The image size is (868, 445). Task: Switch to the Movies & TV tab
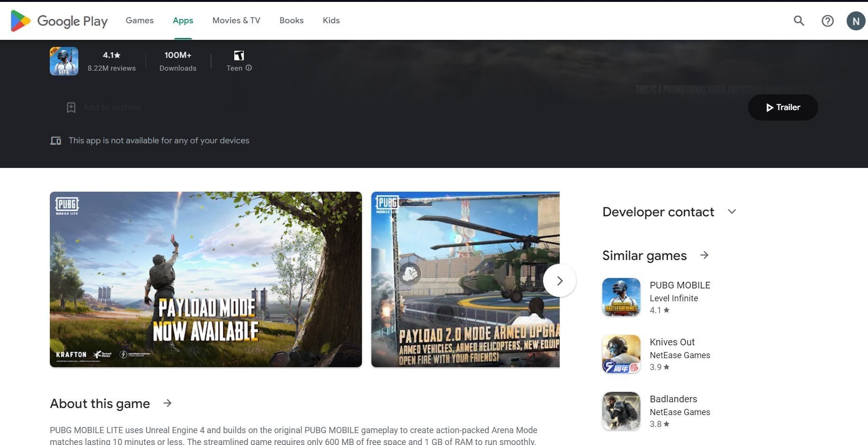(236, 20)
